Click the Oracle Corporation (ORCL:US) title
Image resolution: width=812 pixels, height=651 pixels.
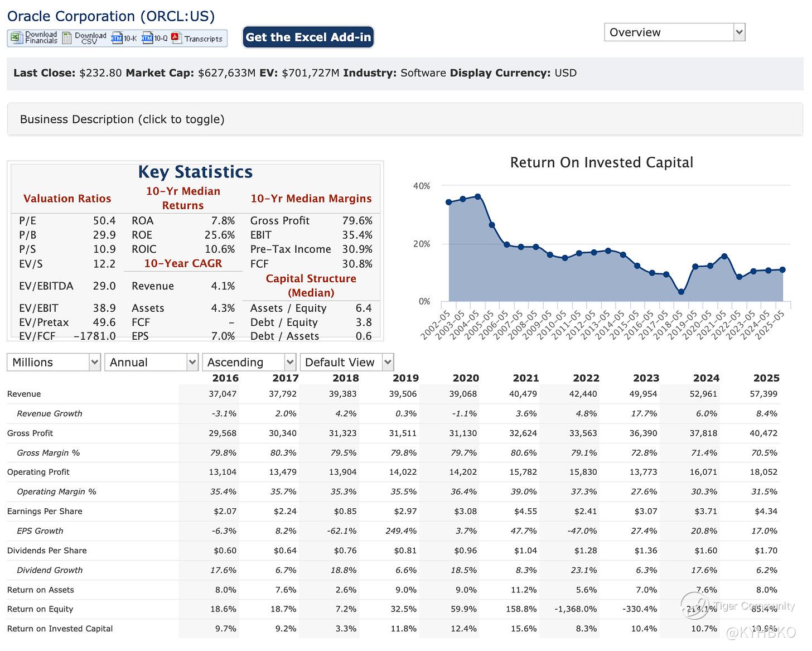coord(111,16)
